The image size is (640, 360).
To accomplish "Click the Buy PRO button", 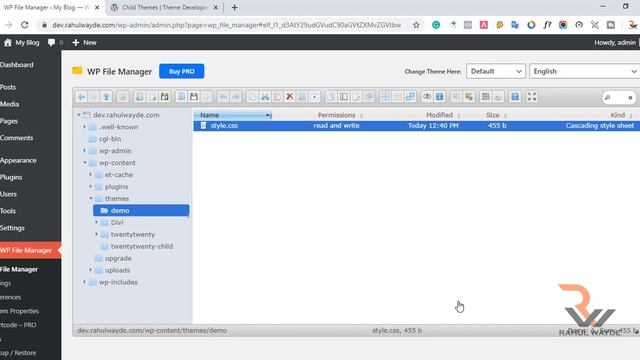I will [x=182, y=71].
